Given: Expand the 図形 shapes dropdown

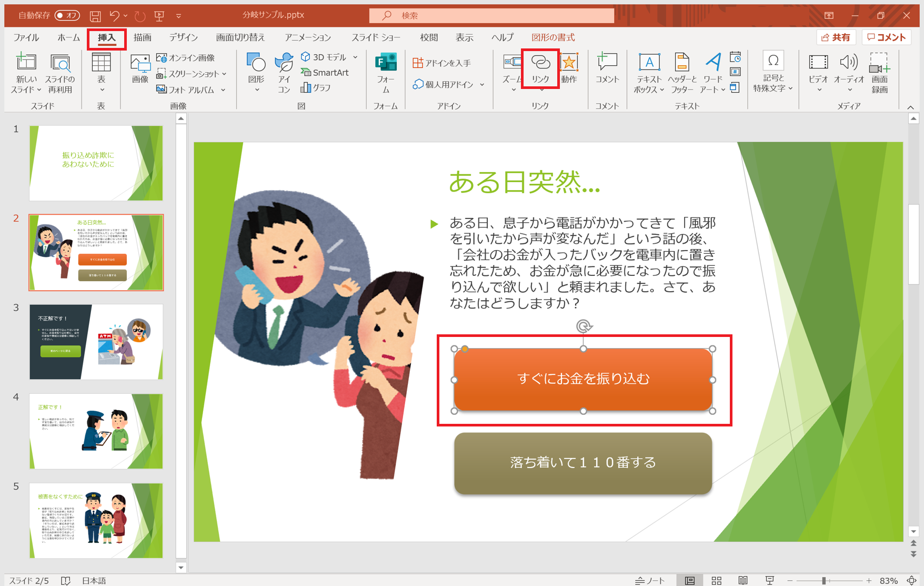Looking at the screenshot, I should click(256, 90).
